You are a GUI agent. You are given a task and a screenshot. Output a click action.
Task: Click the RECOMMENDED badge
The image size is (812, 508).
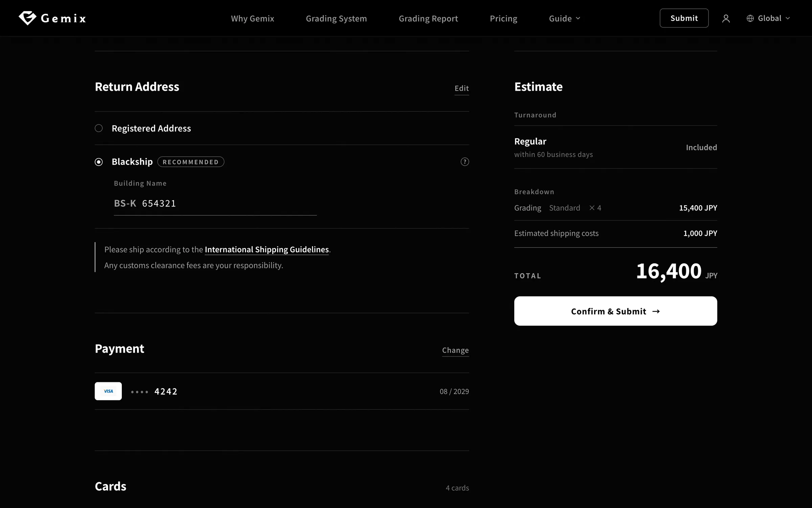(191, 162)
